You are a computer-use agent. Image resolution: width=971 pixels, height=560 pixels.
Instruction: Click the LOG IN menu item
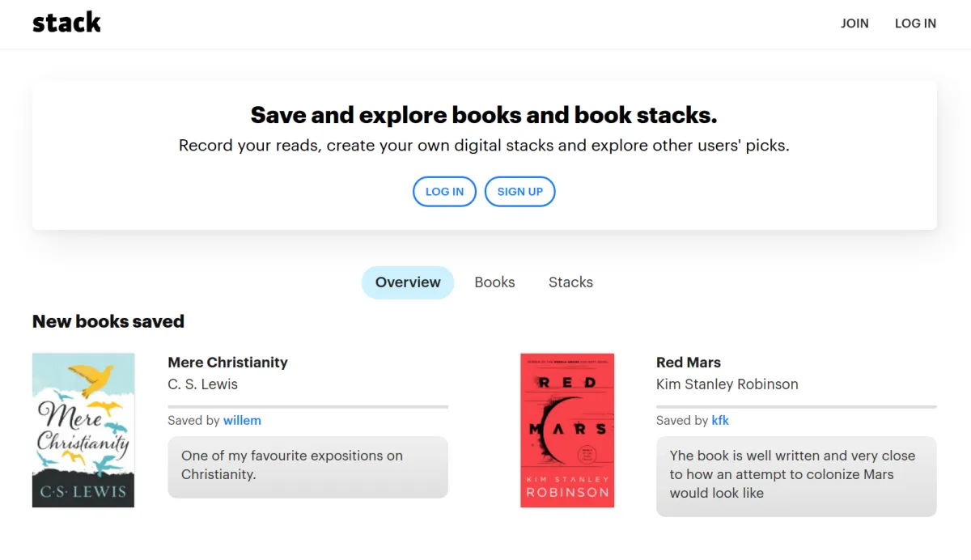point(915,23)
